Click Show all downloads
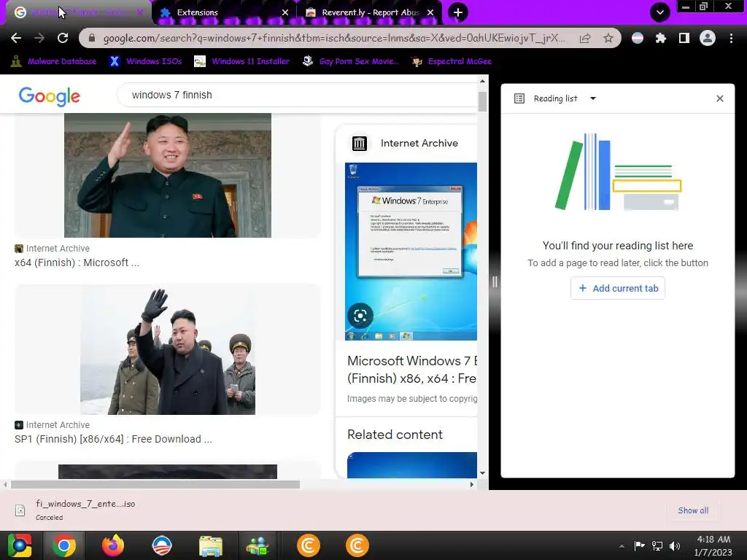The image size is (747, 560). [x=693, y=510]
